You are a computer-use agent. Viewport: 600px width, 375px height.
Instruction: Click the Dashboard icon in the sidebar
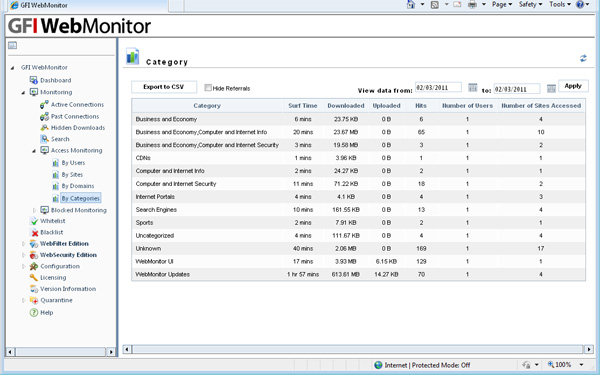coord(34,80)
